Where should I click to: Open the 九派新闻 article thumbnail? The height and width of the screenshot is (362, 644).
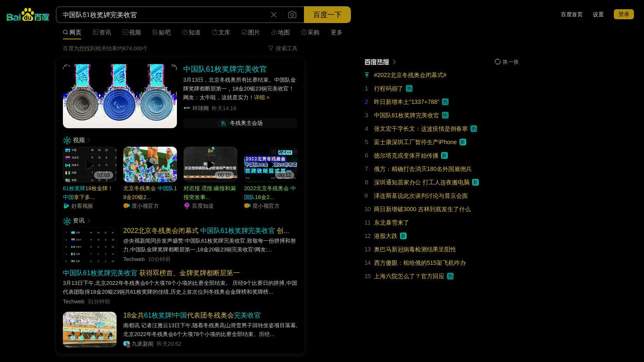(x=90, y=329)
